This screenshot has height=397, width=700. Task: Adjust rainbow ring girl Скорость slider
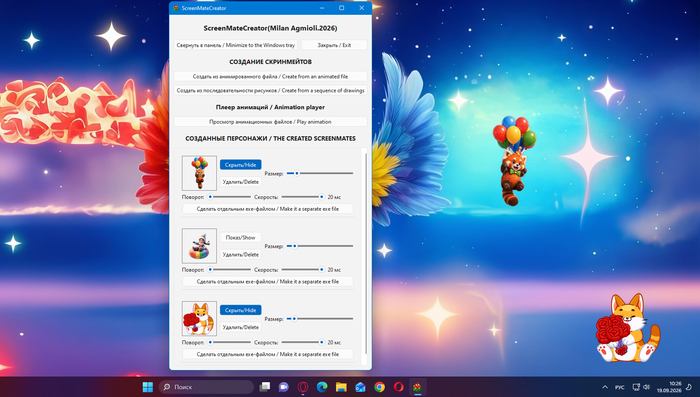[303, 269]
